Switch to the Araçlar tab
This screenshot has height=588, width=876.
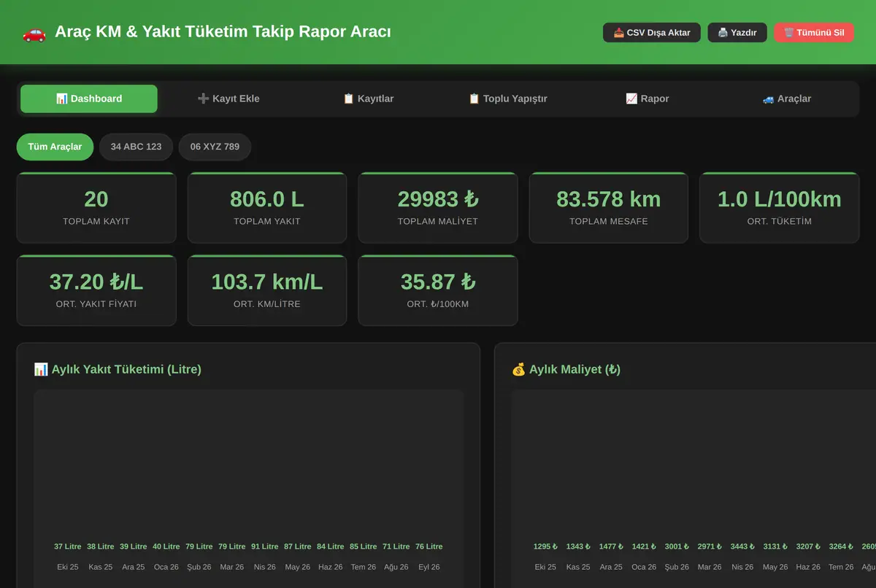point(787,98)
